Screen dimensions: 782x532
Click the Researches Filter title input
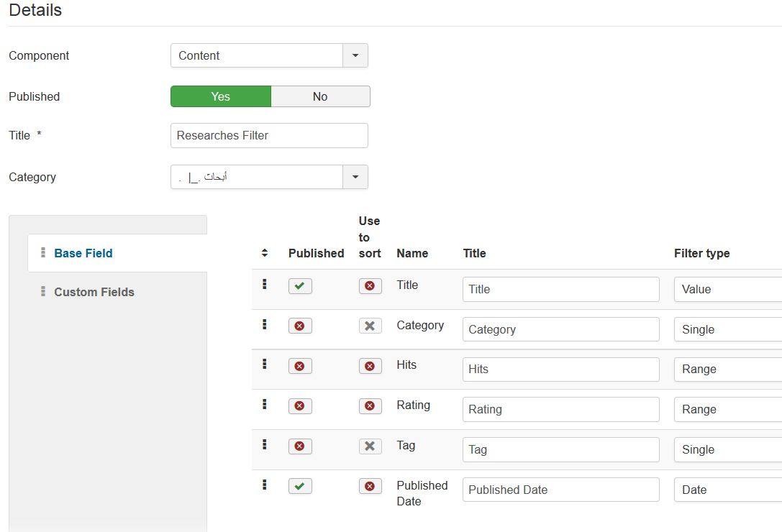pyautogui.click(x=269, y=135)
